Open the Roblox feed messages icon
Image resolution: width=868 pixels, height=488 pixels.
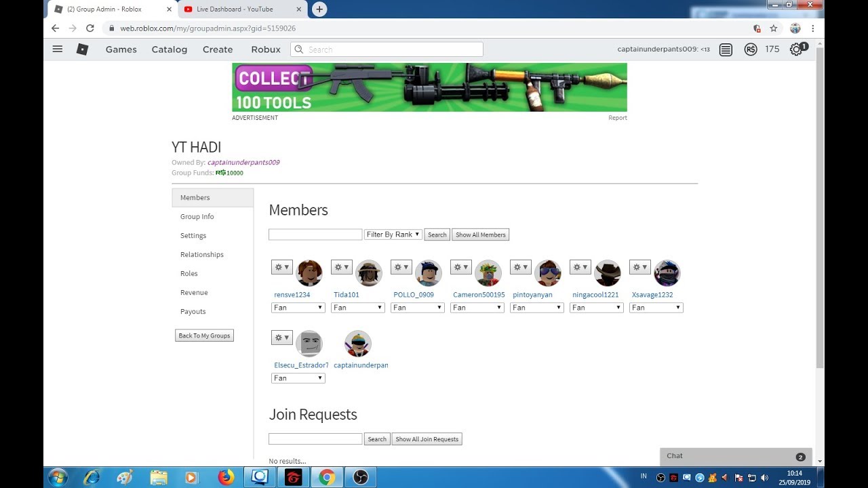coord(726,49)
